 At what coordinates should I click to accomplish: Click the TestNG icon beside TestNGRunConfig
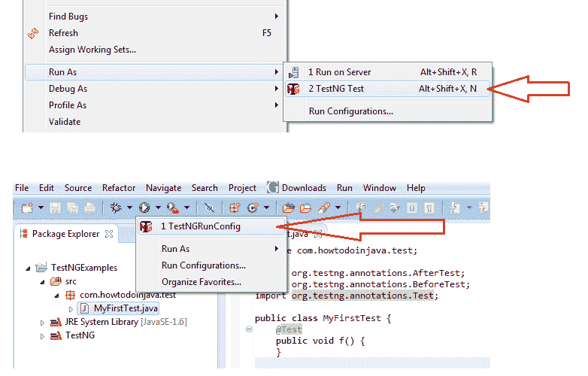pos(146,226)
